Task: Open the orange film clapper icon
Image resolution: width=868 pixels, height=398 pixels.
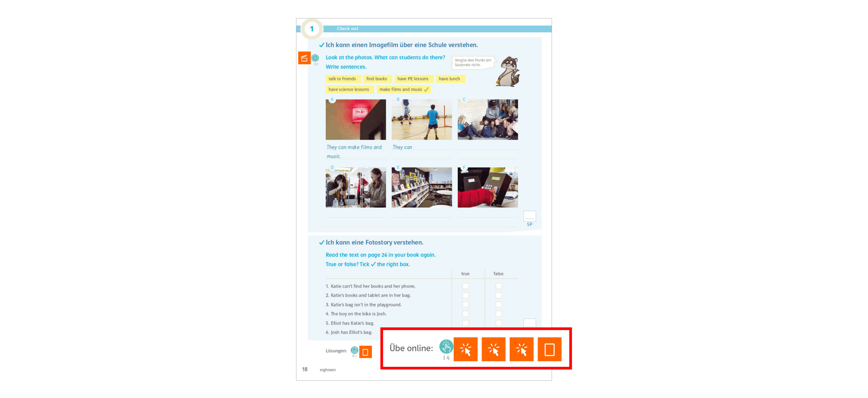Action: click(304, 58)
